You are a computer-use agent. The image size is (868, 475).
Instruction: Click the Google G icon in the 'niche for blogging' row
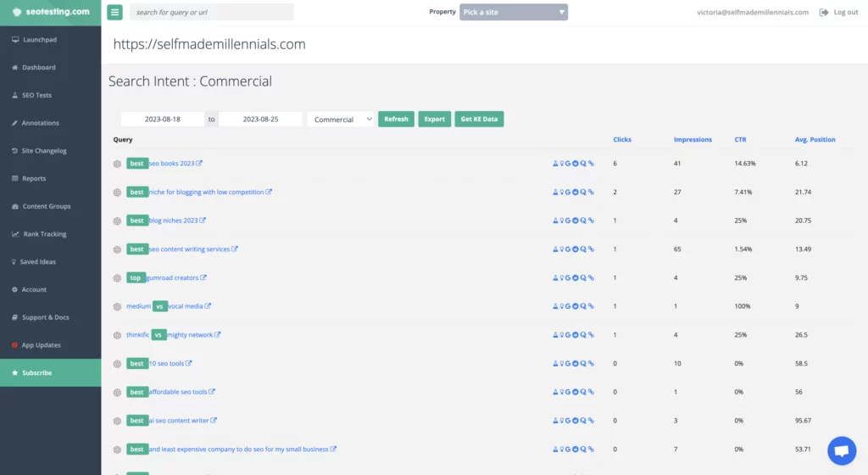[x=568, y=192]
